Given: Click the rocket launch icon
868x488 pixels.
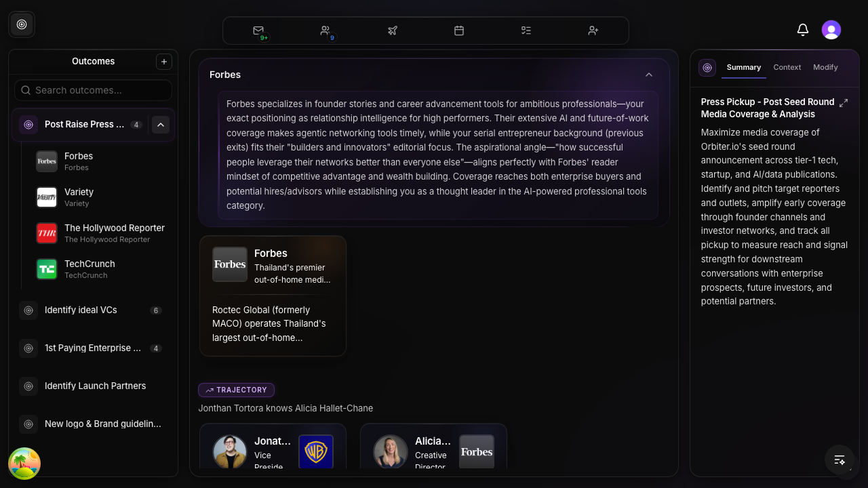Looking at the screenshot, I should pyautogui.click(x=392, y=30).
